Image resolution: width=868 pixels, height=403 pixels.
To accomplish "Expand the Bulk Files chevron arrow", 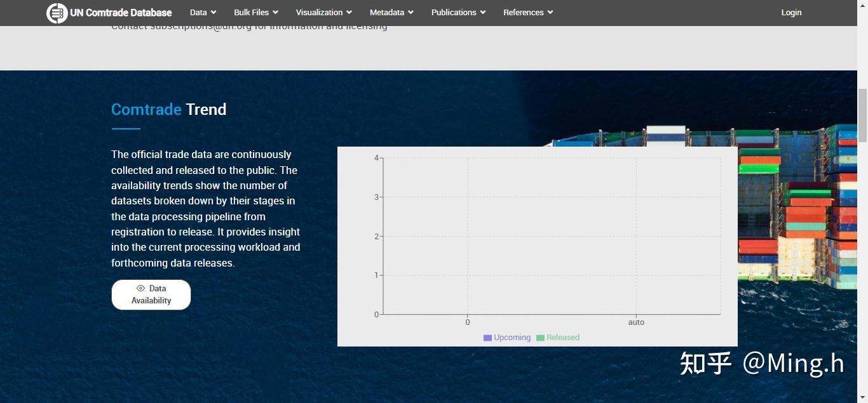I will [x=275, y=13].
